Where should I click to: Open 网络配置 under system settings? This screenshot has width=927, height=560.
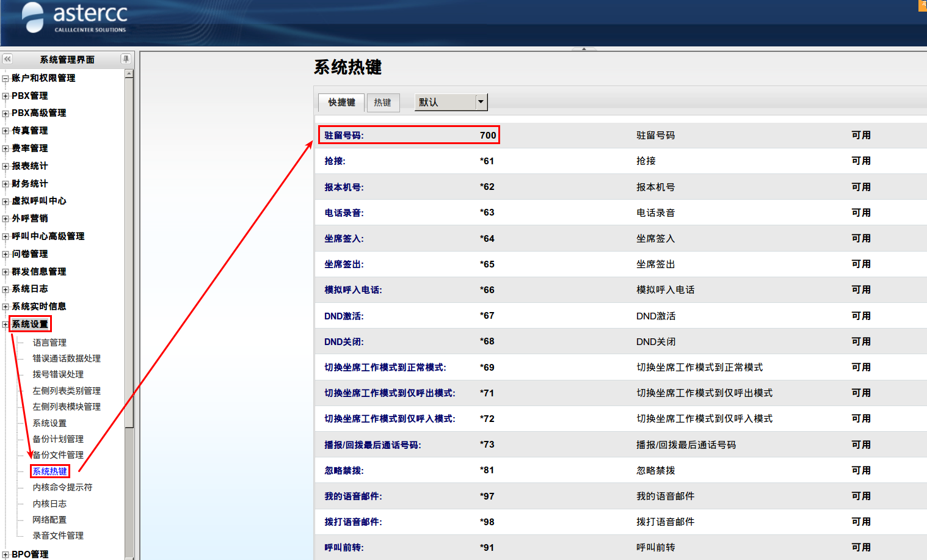click(49, 520)
